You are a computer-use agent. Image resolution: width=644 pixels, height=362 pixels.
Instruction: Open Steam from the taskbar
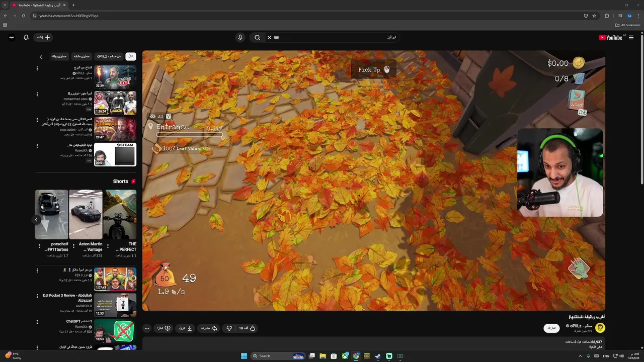tap(378, 356)
